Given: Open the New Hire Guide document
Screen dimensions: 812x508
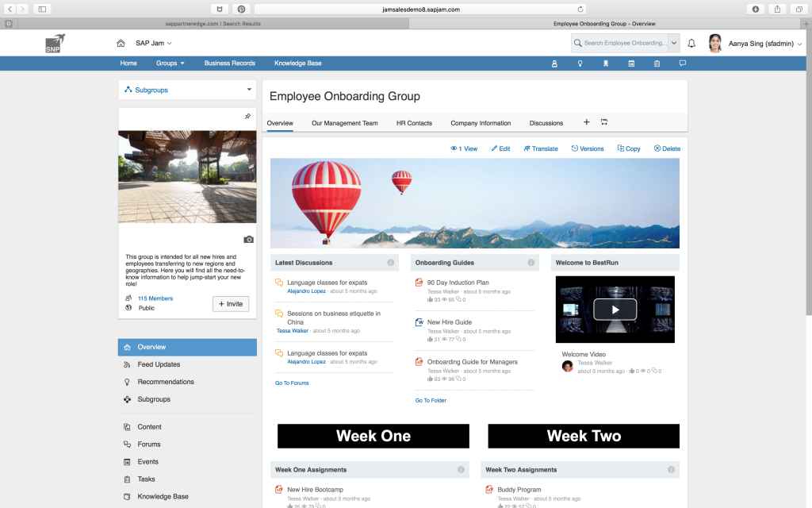Looking at the screenshot, I should (x=450, y=322).
